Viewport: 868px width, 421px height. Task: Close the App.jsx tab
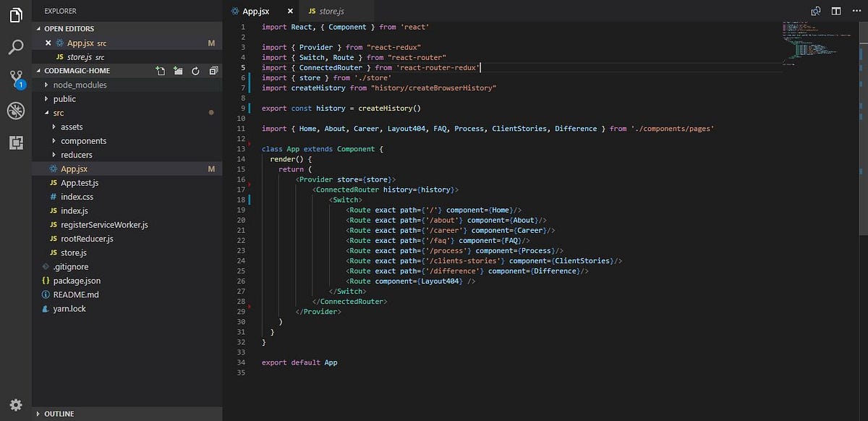tap(289, 11)
